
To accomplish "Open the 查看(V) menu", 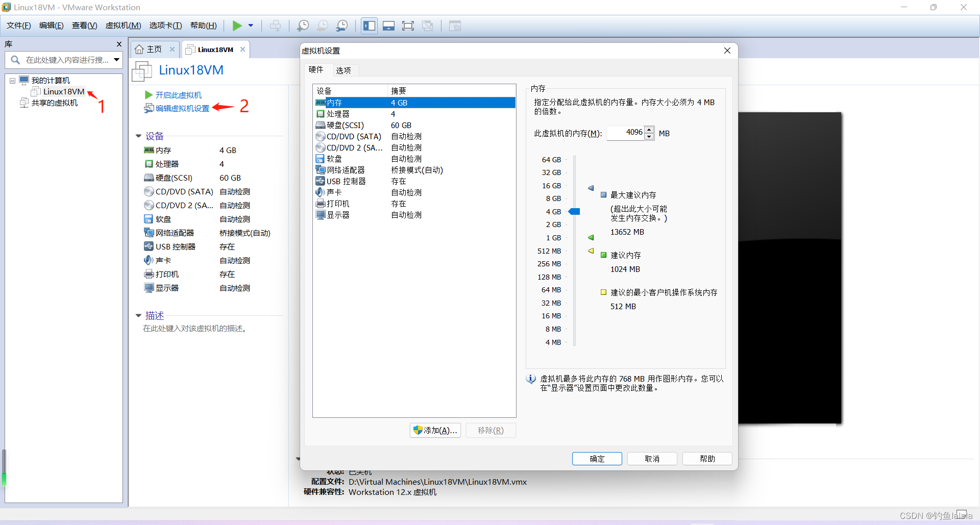I will 84,26.
